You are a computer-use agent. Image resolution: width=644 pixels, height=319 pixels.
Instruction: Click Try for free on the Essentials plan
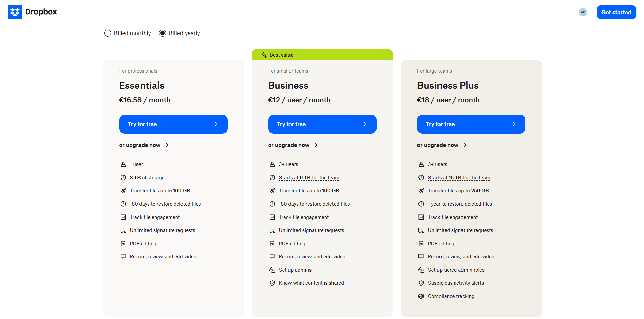click(x=173, y=124)
